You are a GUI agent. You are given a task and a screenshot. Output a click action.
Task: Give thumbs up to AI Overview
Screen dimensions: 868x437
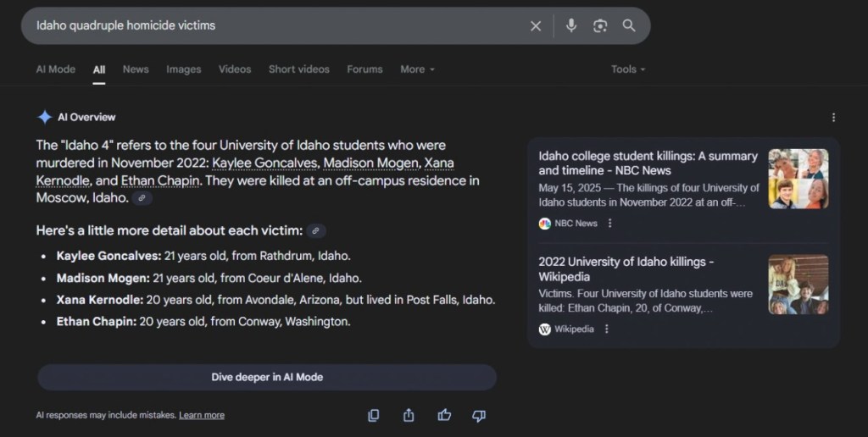444,415
